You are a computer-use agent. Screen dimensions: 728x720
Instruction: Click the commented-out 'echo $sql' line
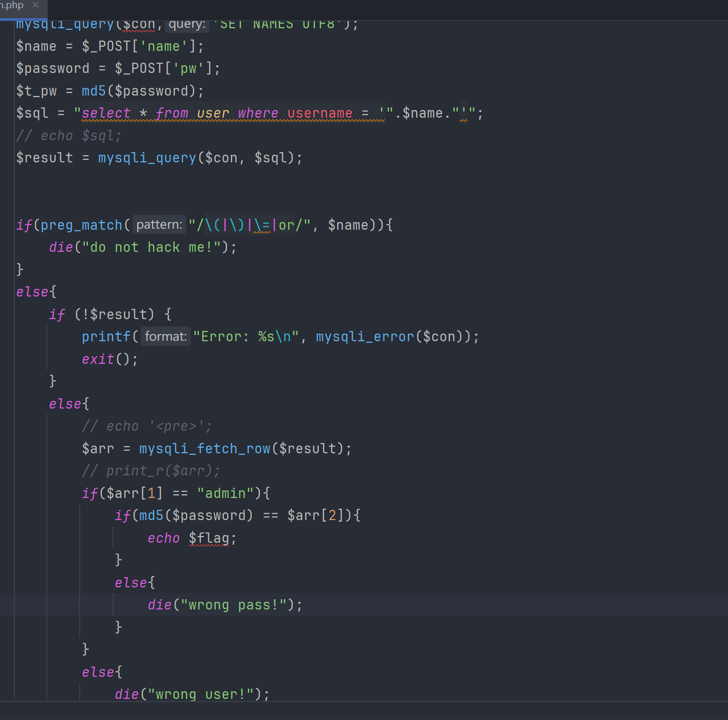pyautogui.click(x=69, y=136)
